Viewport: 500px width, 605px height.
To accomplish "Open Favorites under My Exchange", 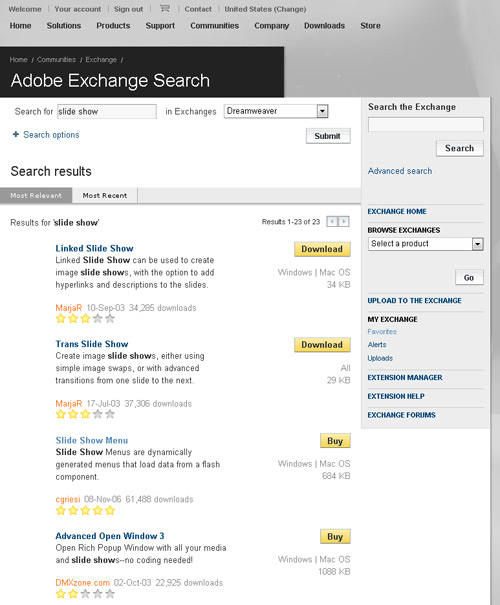I will pos(382,331).
